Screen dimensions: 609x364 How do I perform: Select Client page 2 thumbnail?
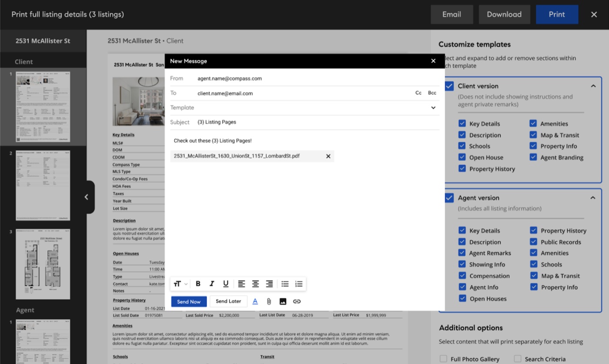[x=43, y=186]
